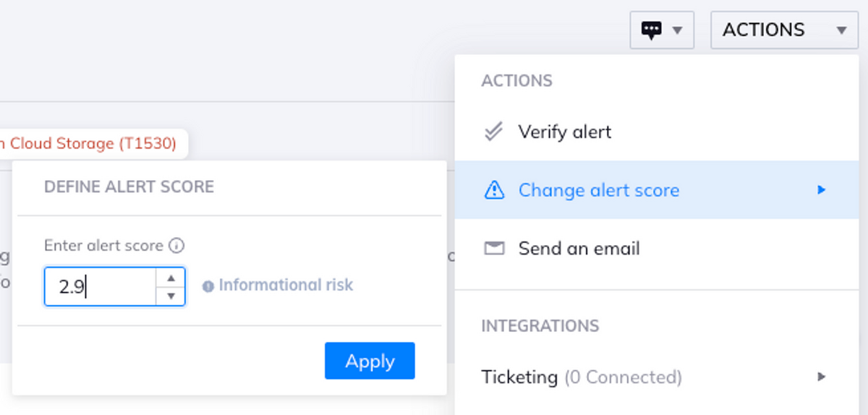Viewport: 868px width, 415px height.
Task: Expand the Ticketing submenu arrow
Action: pos(821,377)
